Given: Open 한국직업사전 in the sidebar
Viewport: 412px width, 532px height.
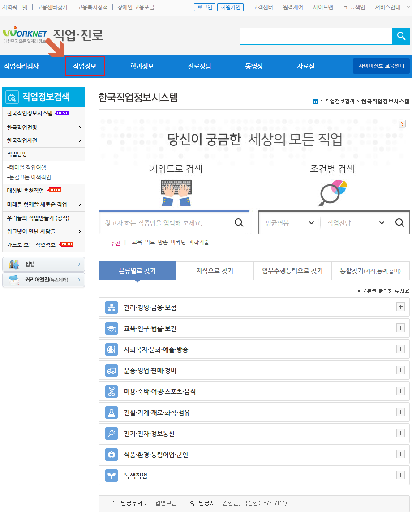Looking at the screenshot, I should tap(43, 141).
